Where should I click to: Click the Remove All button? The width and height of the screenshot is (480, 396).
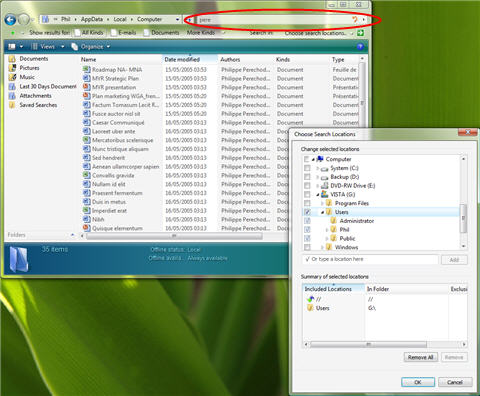421,357
